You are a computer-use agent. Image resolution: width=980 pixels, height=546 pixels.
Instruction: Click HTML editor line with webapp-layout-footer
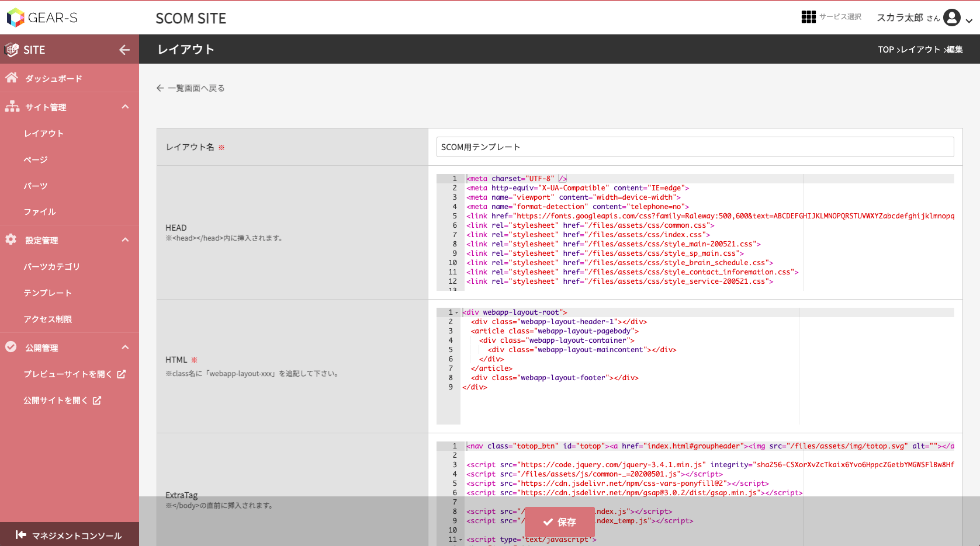coord(555,378)
